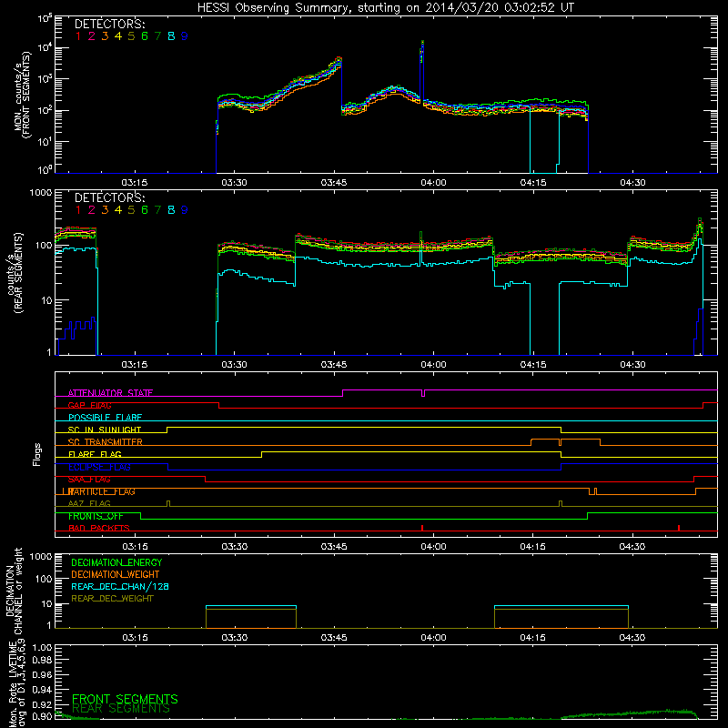Click 04:30 tick under the flags plot
The height and width of the screenshot is (728, 728).
(x=632, y=547)
